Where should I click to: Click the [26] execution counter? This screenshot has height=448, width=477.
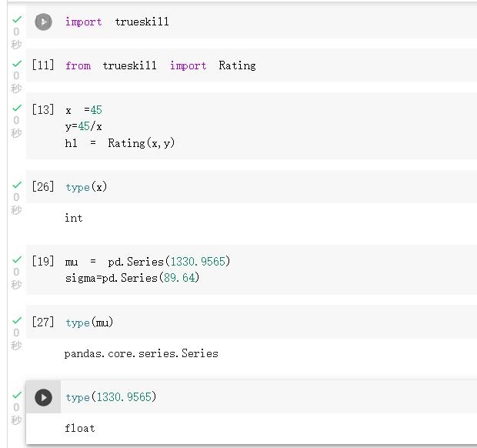coord(43,187)
